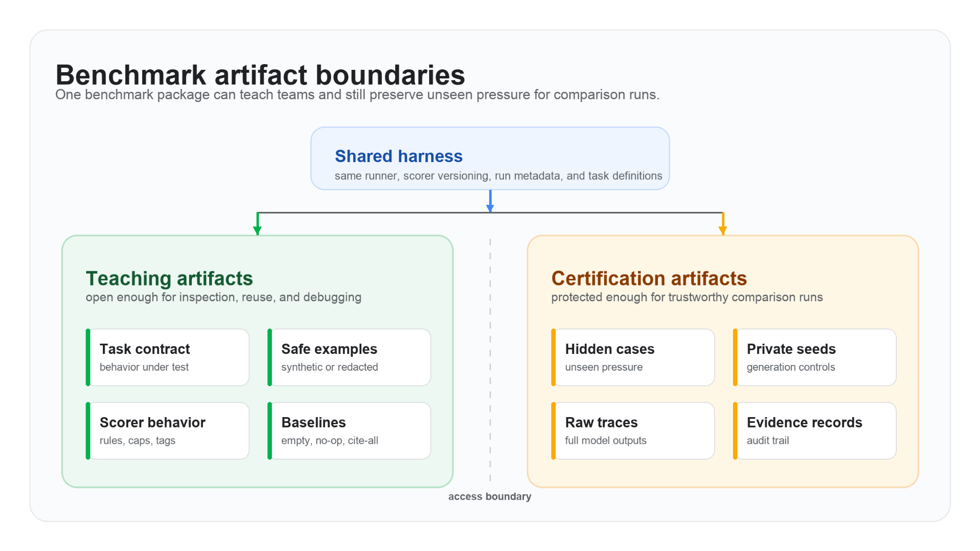Click 'synthetic or redacted' text
The image size is (980, 551).
pyautogui.click(x=330, y=367)
